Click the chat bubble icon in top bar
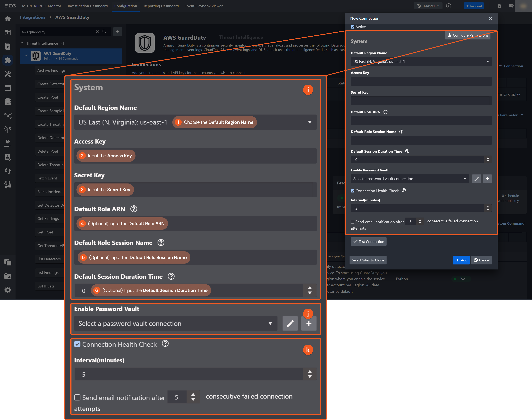Image resolution: width=532 pixels, height=420 pixels. tap(511, 6)
